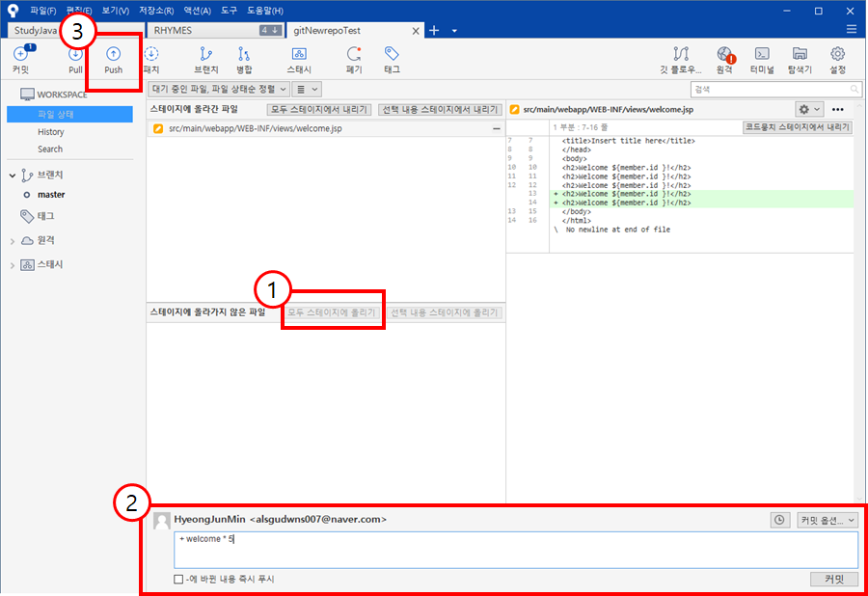This screenshot has height=596, width=868.
Task: Open the list view mode dropdown
Action: pos(307,89)
